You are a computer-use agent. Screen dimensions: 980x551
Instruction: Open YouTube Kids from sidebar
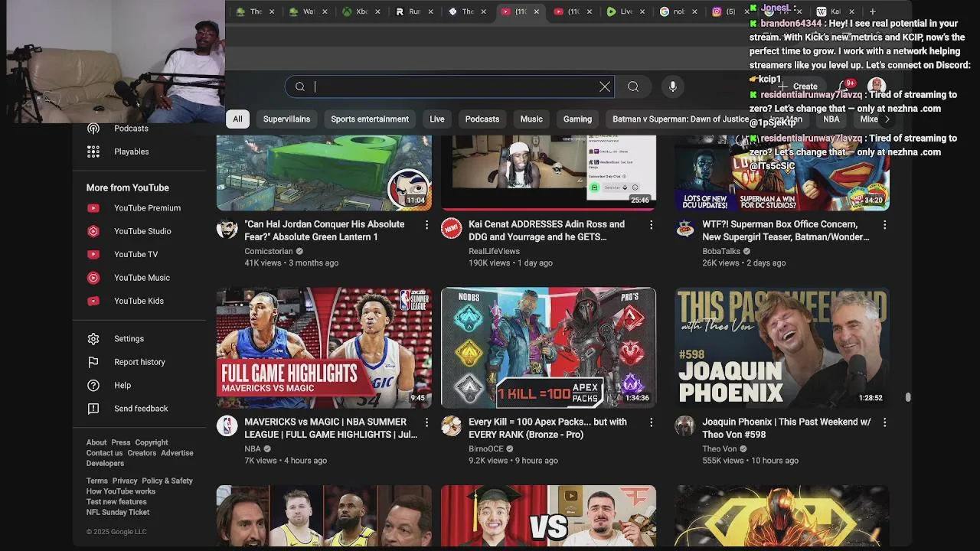139,301
